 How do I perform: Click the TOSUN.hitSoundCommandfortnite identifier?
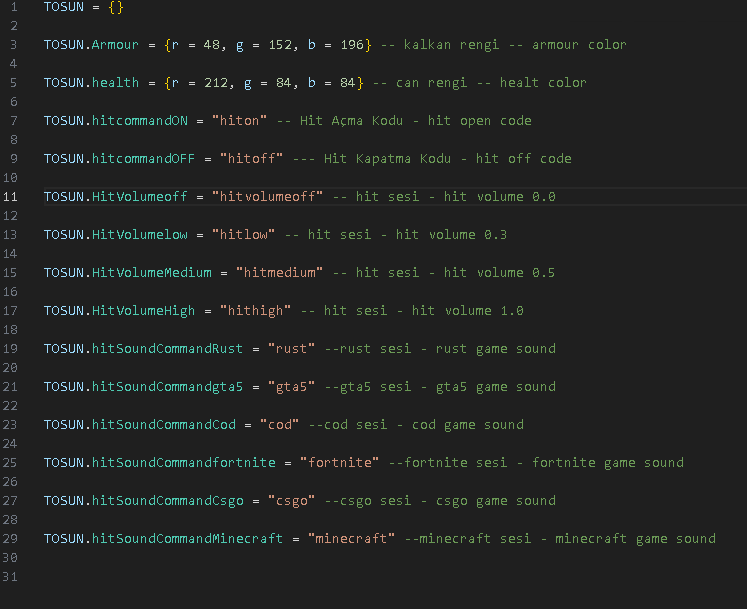pos(159,463)
